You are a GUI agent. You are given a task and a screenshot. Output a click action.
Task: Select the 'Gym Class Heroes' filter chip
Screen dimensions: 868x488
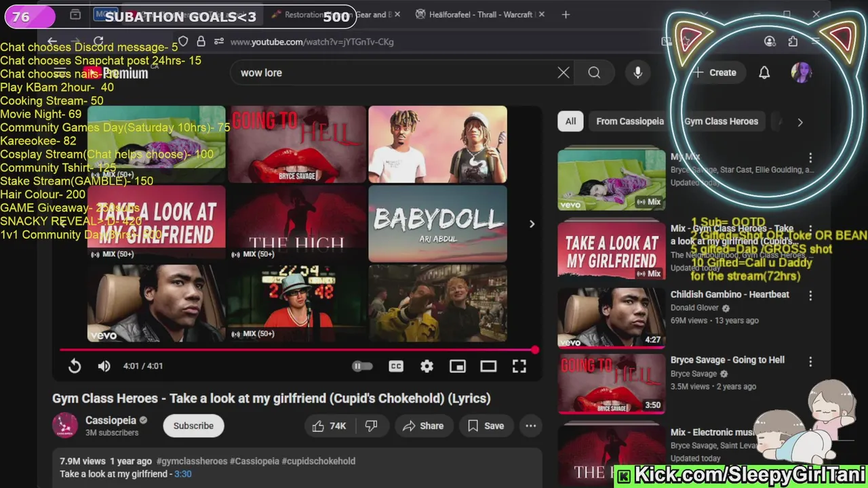721,121
